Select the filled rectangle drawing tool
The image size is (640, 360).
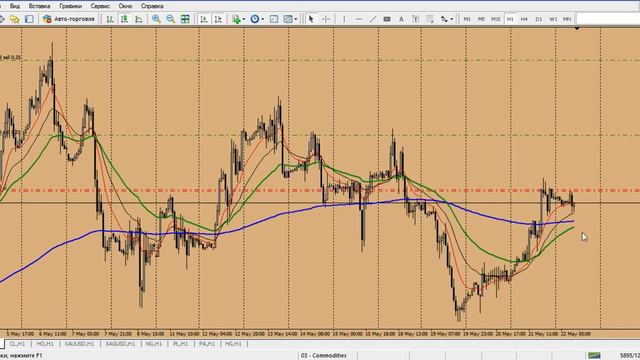click(x=387, y=19)
